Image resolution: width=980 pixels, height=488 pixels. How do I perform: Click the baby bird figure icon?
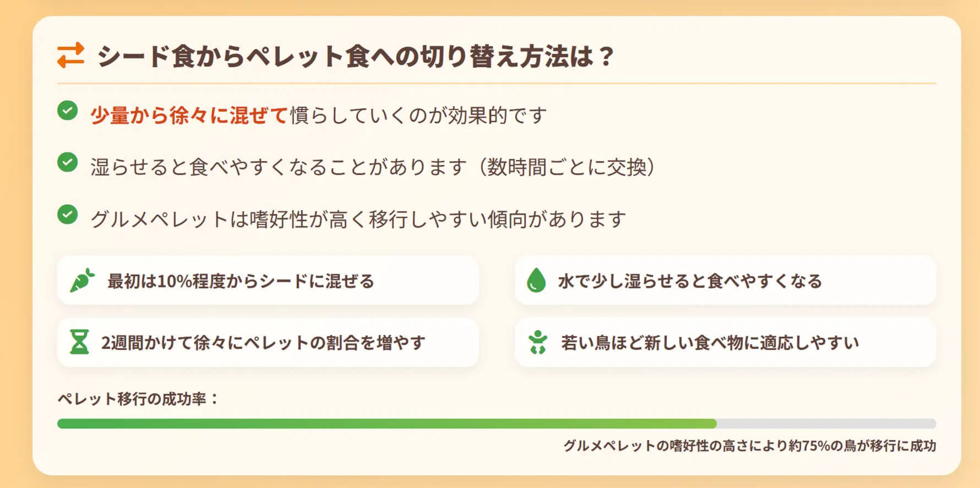point(537,342)
